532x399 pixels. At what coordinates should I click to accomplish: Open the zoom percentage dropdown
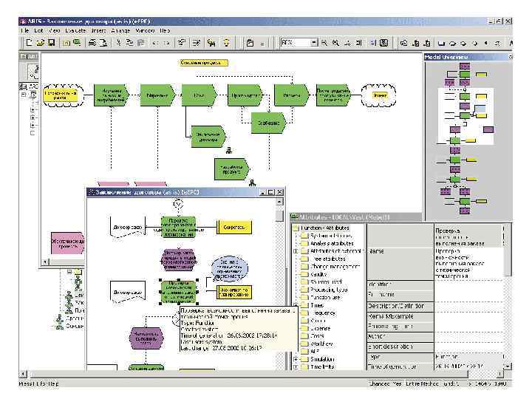coord(314,43)
